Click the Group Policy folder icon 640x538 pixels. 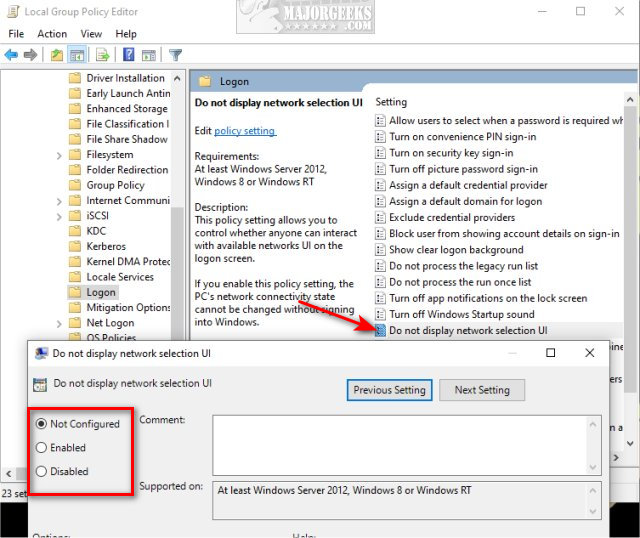click(75, 185)
